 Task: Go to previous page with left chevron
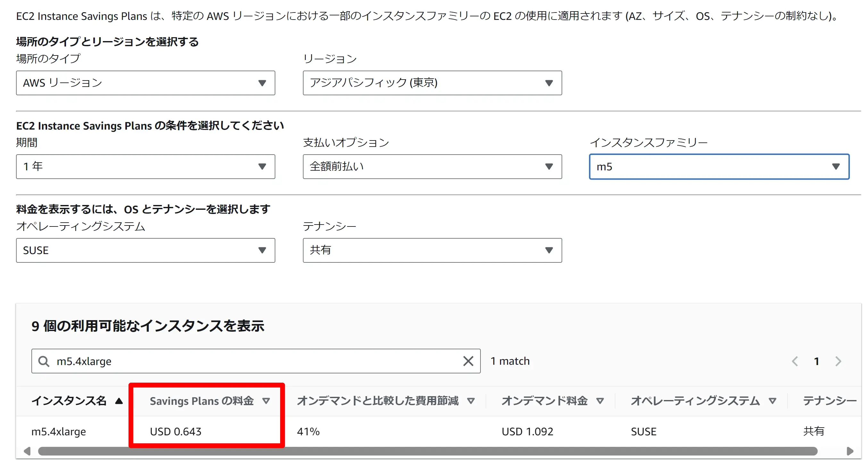[x=795, y=361]
